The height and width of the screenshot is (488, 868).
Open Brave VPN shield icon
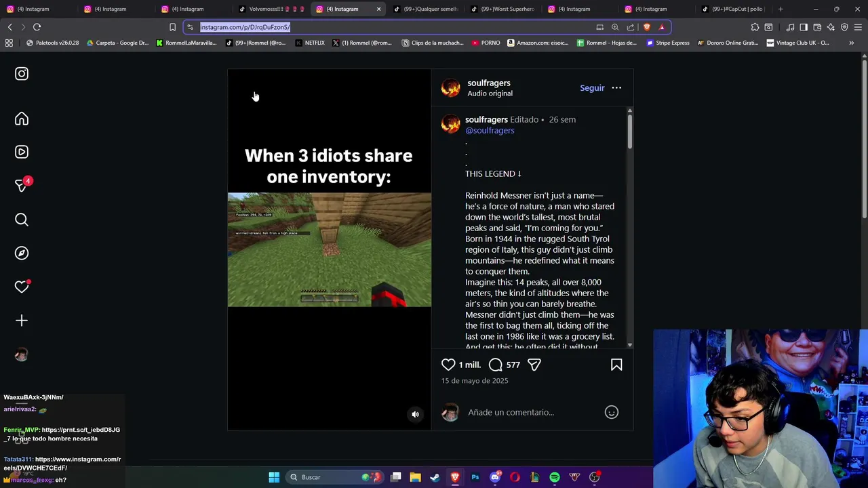[844, 27]
